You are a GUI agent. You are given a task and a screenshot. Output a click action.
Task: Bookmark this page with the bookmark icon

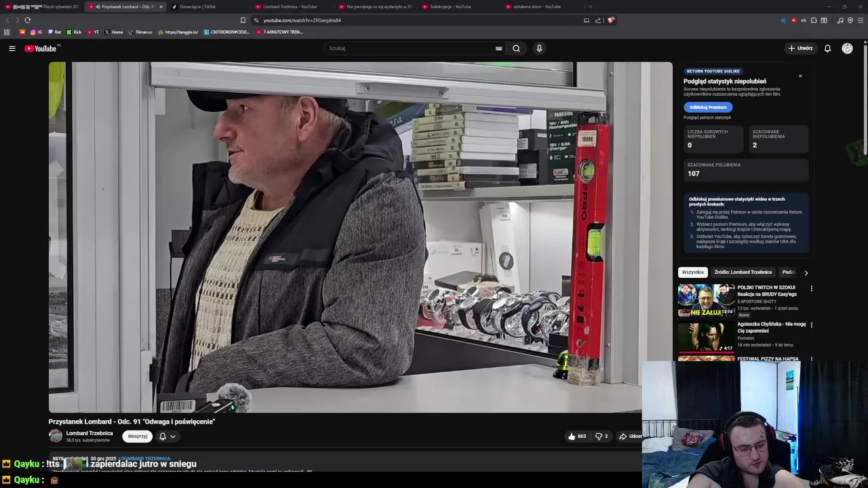coord(243,20)
